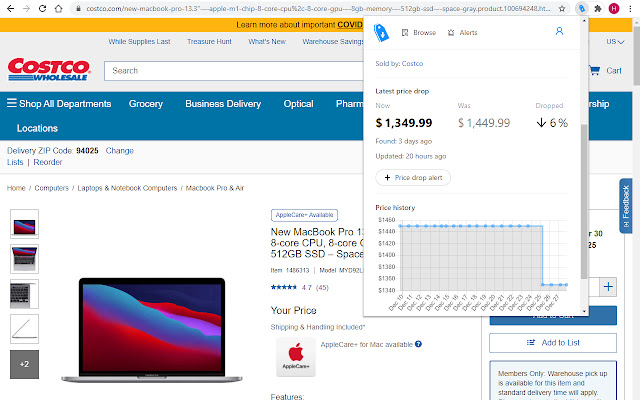The height and width of the screenshot is (400, 640).
Task: Click the browser address bar URL
Action: [x=318, y=8]
